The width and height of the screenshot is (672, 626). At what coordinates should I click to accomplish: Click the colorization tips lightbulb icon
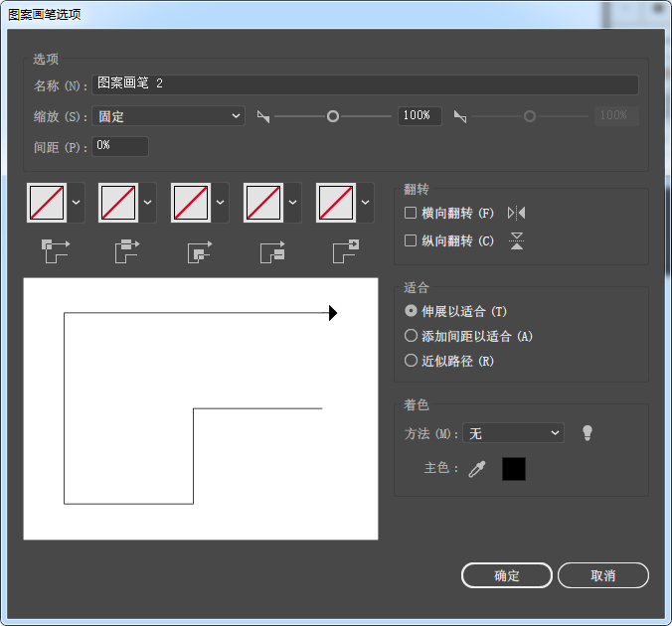(588, 433)
